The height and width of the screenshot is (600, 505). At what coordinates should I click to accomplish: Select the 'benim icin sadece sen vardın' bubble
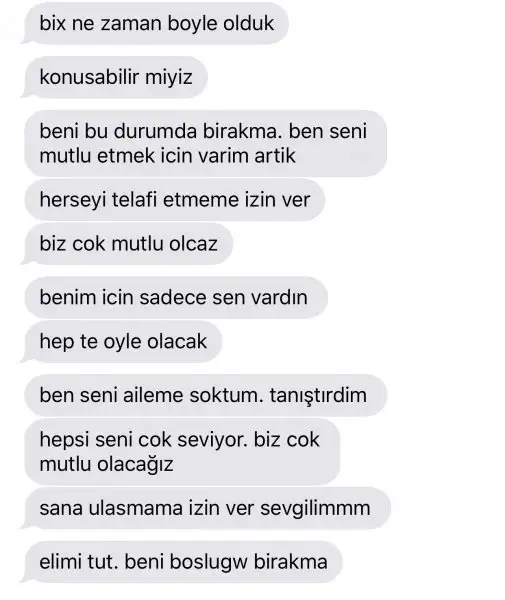176,297
